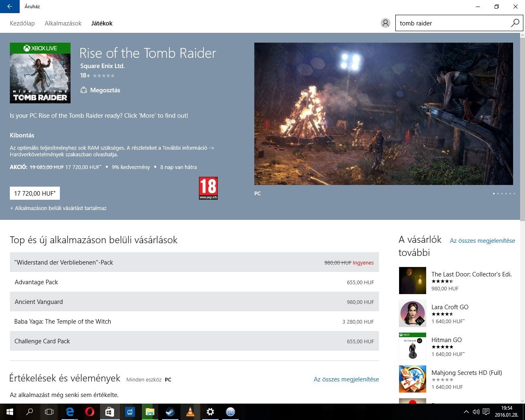
Task: Open Task View on taskbar
Action: [x=49, y=412]
